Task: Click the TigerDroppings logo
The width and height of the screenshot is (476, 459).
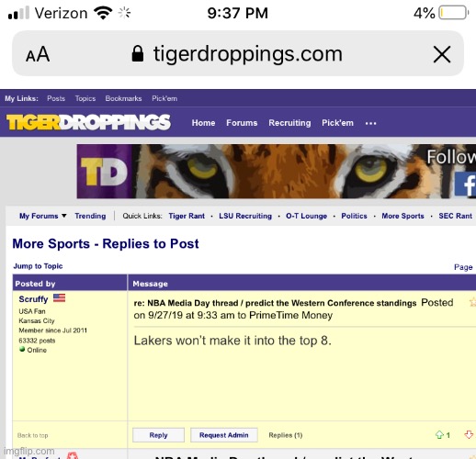Action: pos(88,122)
